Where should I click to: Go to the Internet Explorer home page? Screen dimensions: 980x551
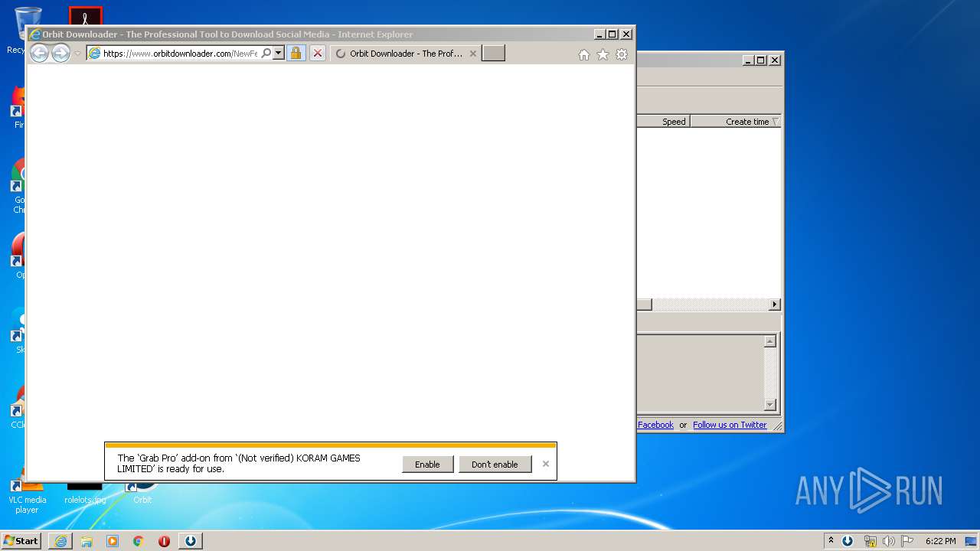coord(584,54)
